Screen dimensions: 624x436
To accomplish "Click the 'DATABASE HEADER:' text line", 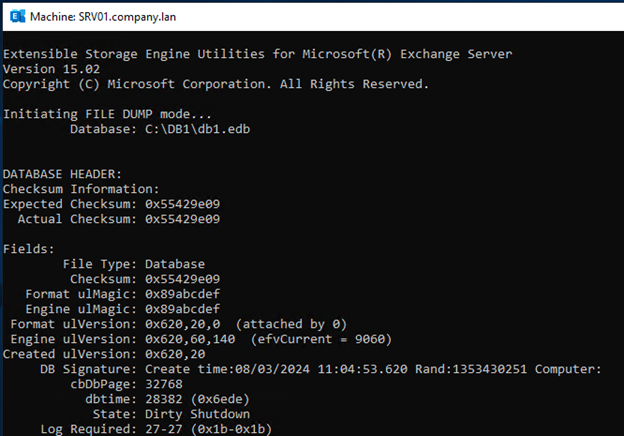I will coord(62,174).
